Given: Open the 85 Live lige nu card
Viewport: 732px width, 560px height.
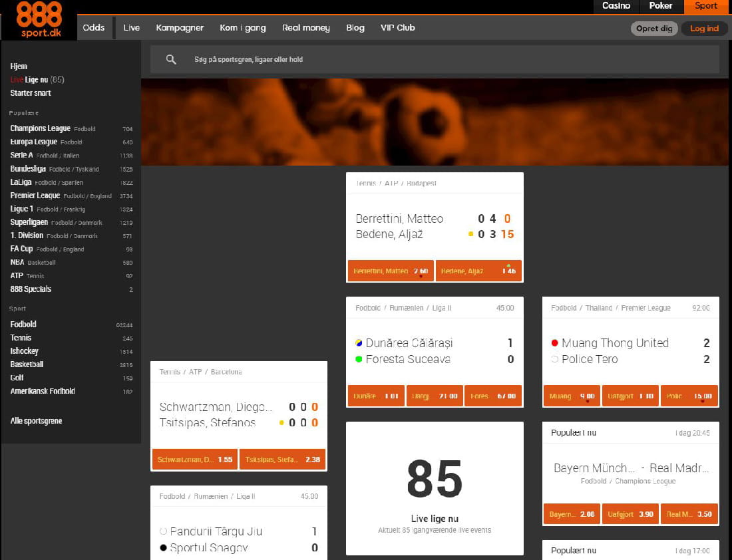Looking at the screenshot, I should pyautogui.click(x=435, y=489).
